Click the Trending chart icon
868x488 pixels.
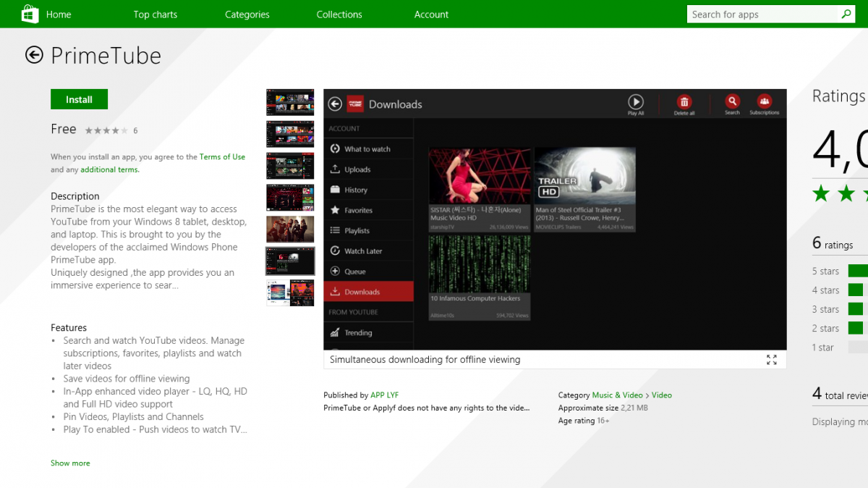(x=335, y=333)
